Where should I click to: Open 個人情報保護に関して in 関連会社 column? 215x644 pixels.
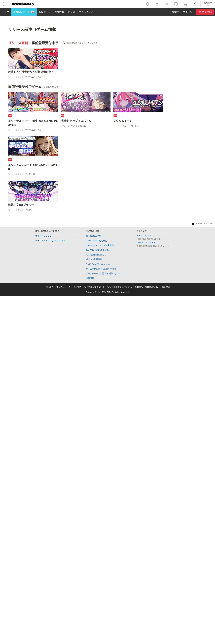96,255
